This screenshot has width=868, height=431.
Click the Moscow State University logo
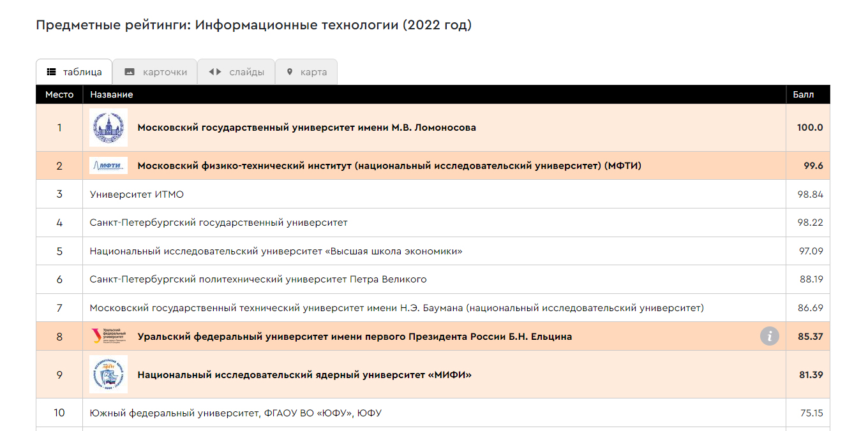tap(108, 128)
